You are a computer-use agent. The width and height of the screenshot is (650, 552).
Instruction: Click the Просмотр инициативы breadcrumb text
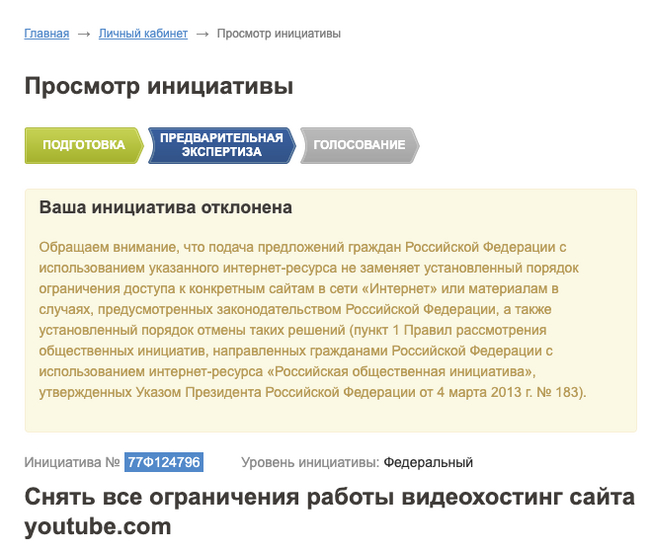click(x=279, y=34)
